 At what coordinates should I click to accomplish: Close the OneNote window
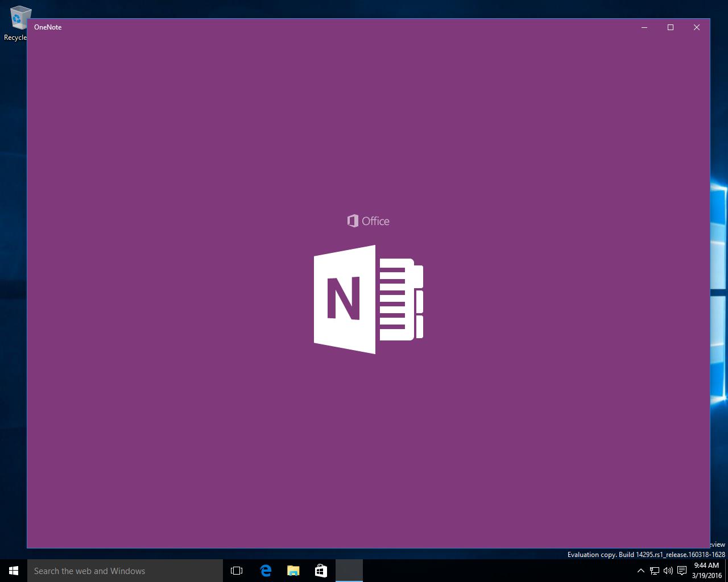point(697,27)
